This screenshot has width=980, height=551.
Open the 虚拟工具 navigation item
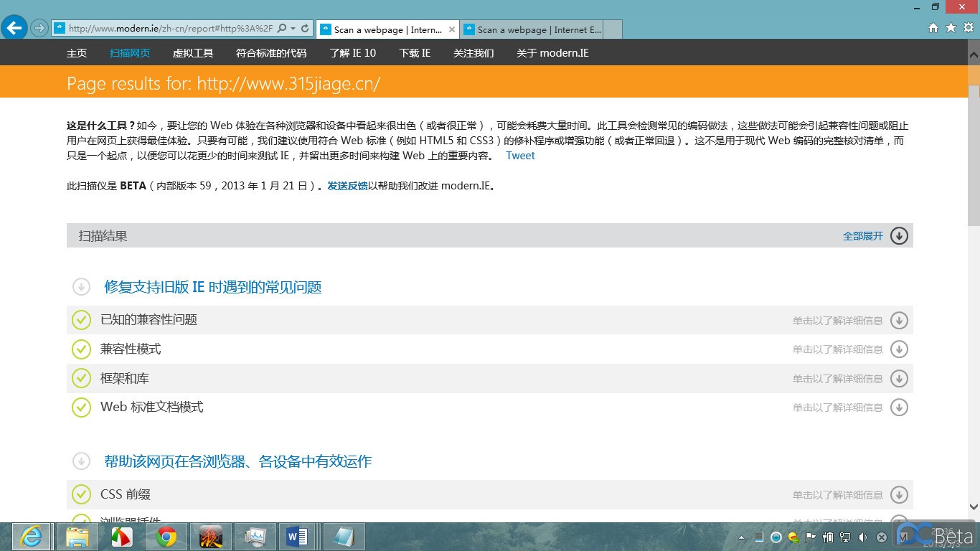point(193,53)
